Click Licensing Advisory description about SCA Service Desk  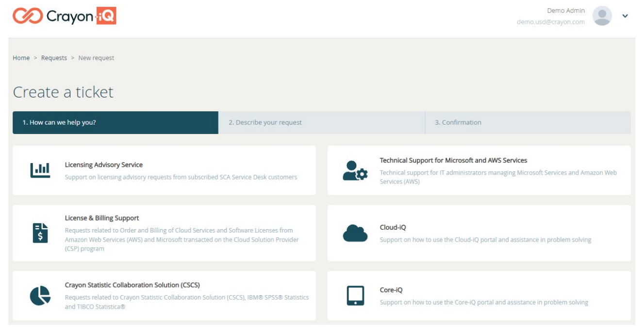181,177
